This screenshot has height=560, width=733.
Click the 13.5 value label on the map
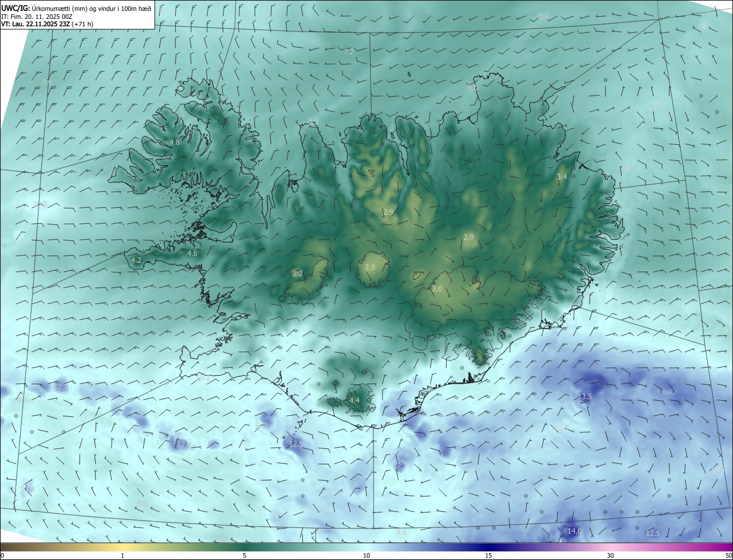(x=585, y=397)
